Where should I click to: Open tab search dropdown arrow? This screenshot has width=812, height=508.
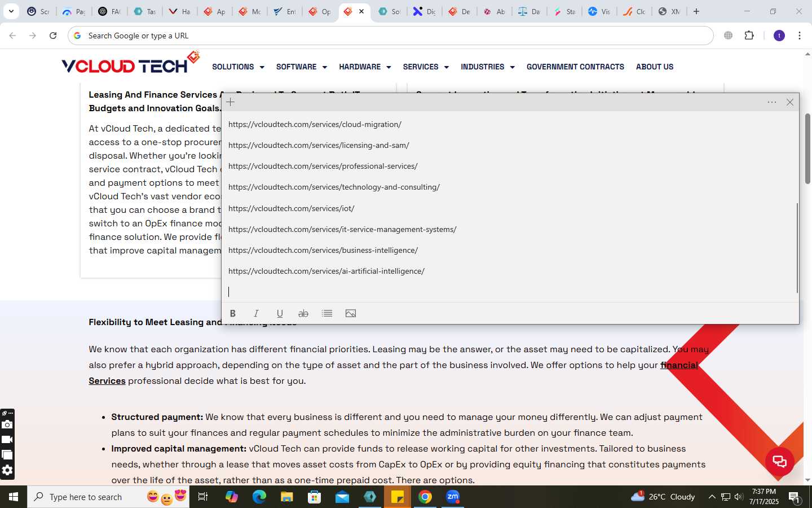[x=11, y=11]
